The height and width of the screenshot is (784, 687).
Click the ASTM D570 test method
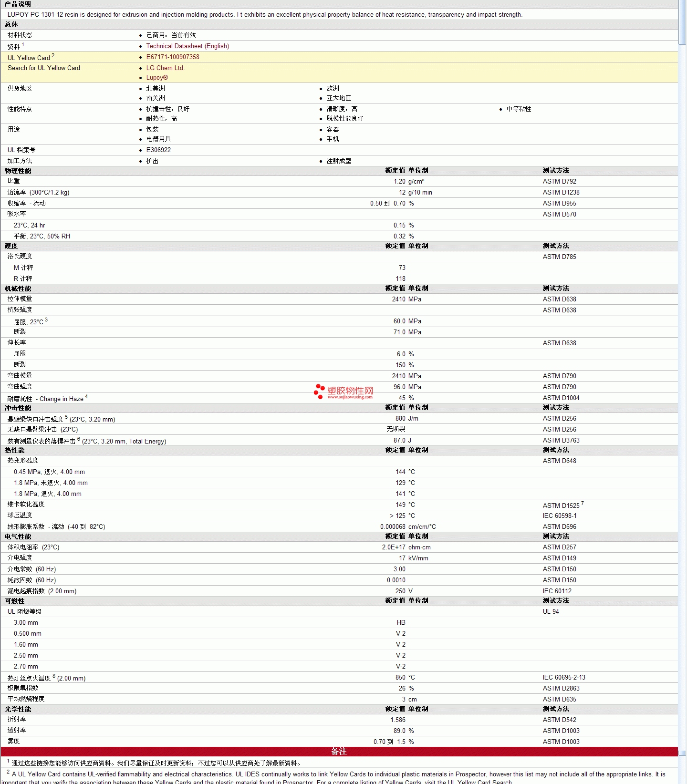click(559, 215)
